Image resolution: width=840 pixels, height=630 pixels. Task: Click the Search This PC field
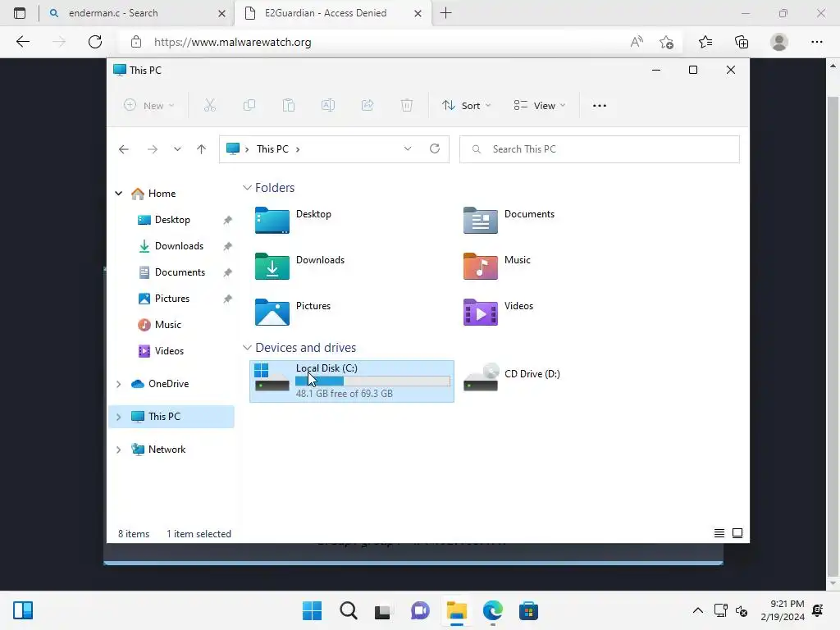pyautogui.click(x=600, y=149)
